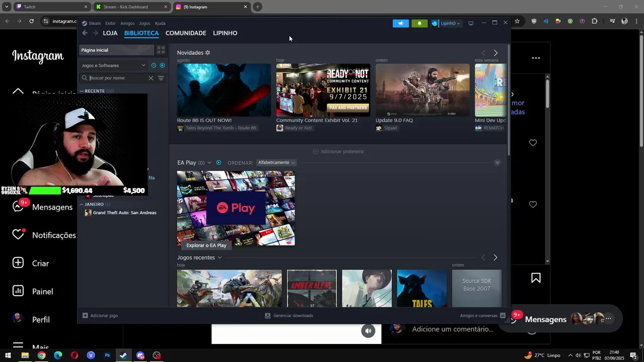
Task: Open advanced library filter options
Action: click(161, 78)
